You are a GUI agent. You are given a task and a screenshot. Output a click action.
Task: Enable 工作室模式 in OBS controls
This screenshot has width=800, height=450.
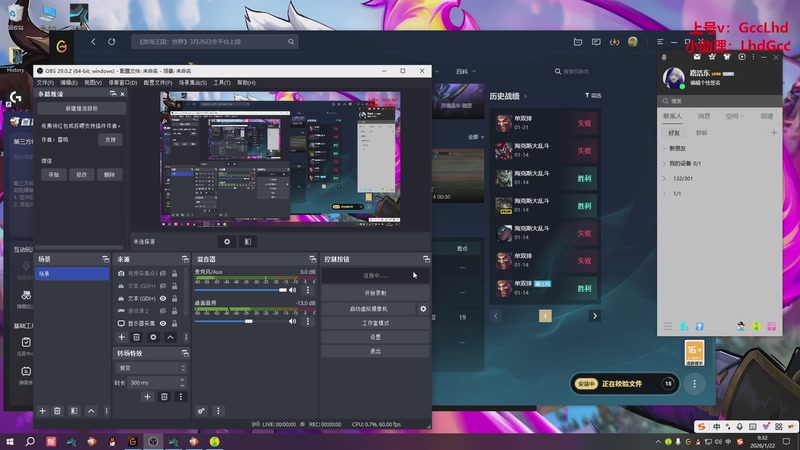coord(375,323)
